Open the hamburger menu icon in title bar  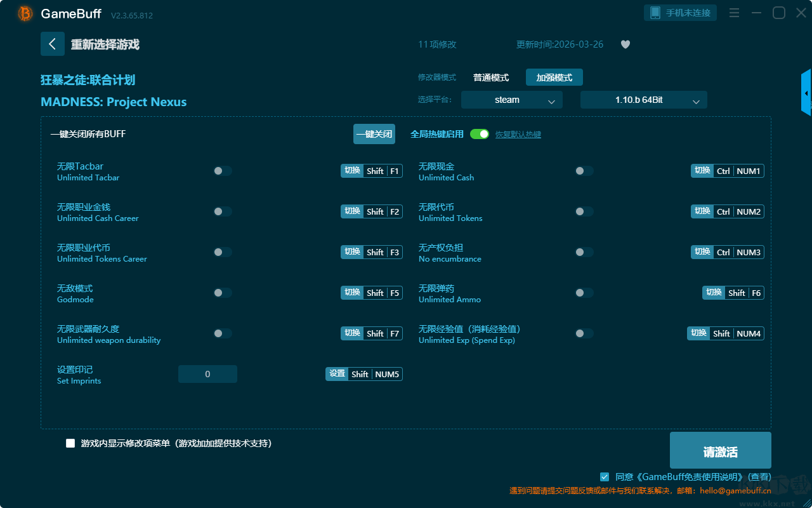click(x=734, y=13)
